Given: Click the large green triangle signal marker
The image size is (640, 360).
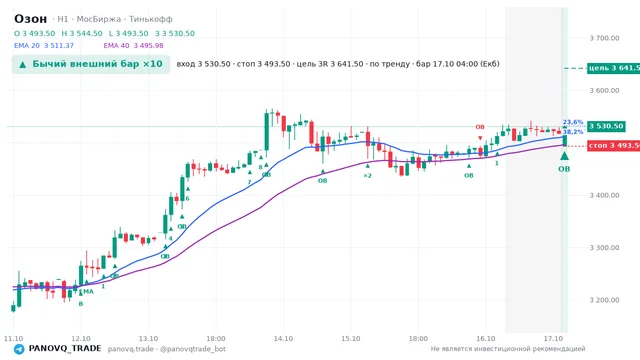Looking at the screenshot, I should (564, 156).
